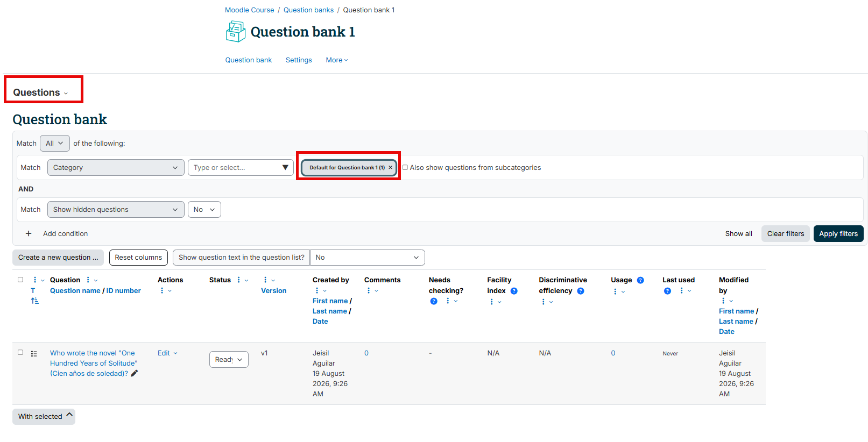Expand the Questions heading dropdown
The height and width of the screenshot is (442, 868).
pyautogui.click(x=41, y=92)
